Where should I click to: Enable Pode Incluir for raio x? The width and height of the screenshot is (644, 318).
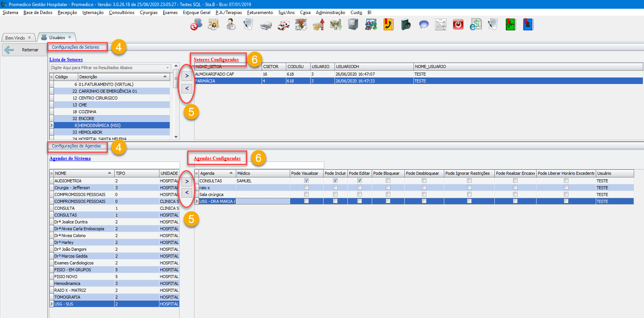[x=335, y=188]
